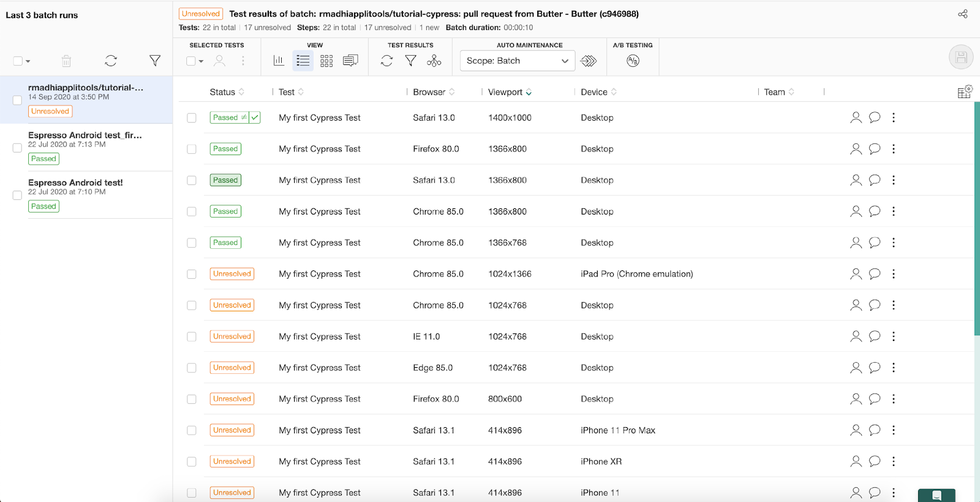Open comment bubble for Firefox 80.0 1366x800 row
Viewport: 980px width, 502px height.
click(875, 149)
